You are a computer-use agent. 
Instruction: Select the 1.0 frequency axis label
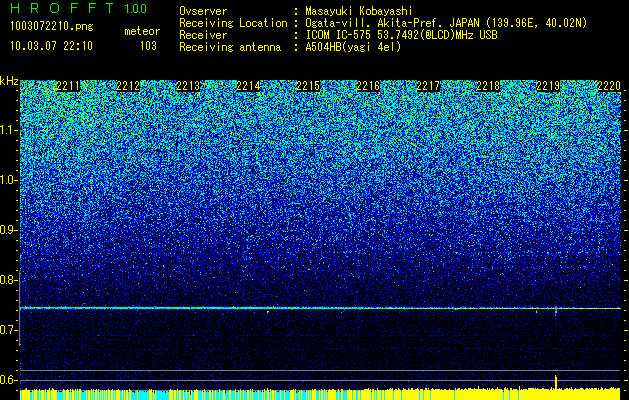pos(8,180)
